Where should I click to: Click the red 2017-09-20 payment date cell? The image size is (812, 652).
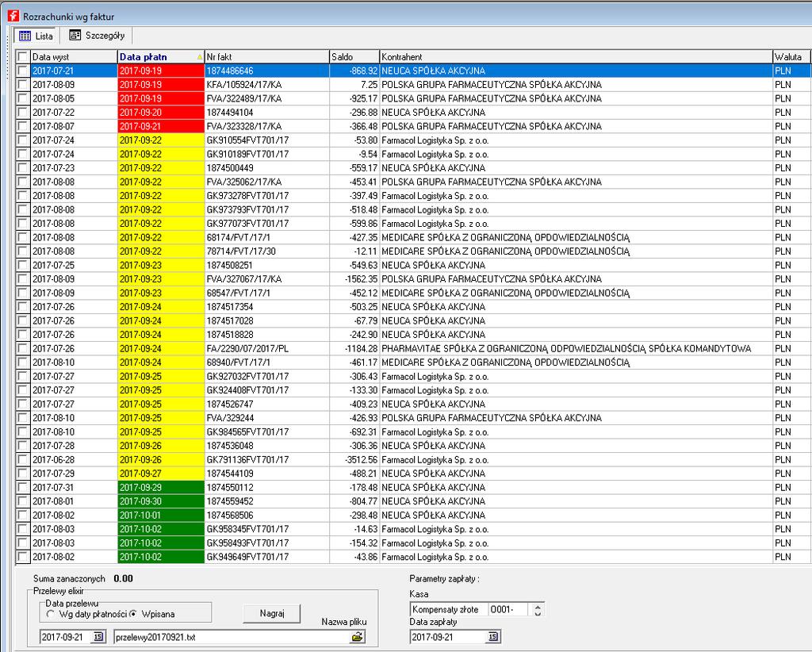tap(161, 113)
